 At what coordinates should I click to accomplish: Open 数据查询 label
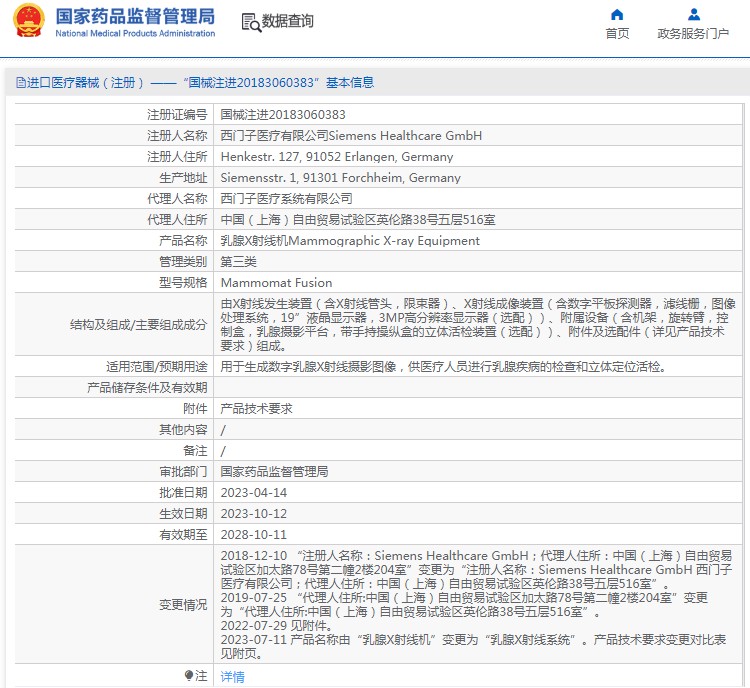pos(287,21)
